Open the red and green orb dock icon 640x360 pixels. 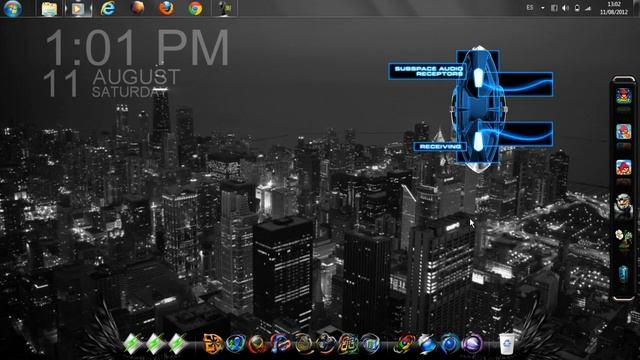258,344
